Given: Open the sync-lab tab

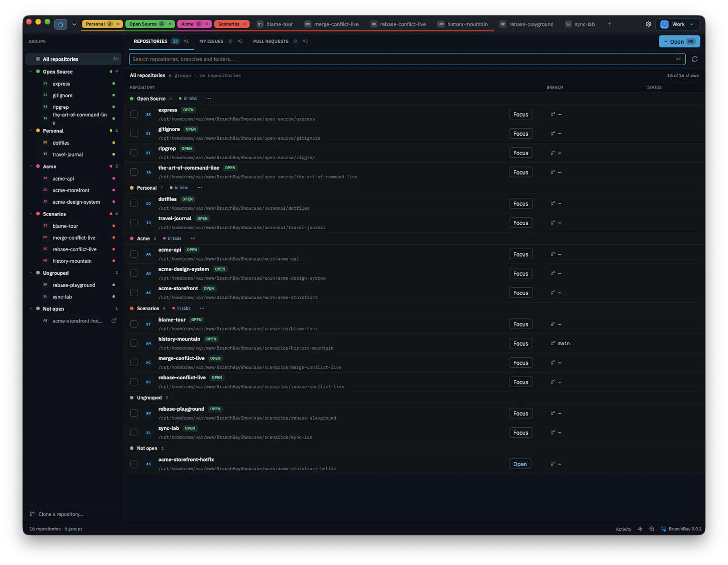Looking at the screenshot, I should [580, 24].
